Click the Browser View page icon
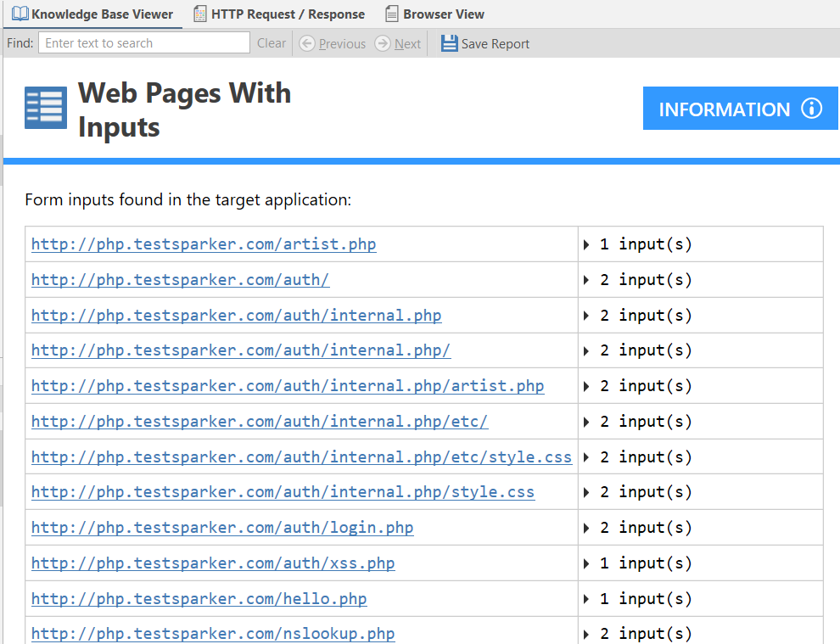Viewport: 840px width, 644px height. tap(391, 14)
